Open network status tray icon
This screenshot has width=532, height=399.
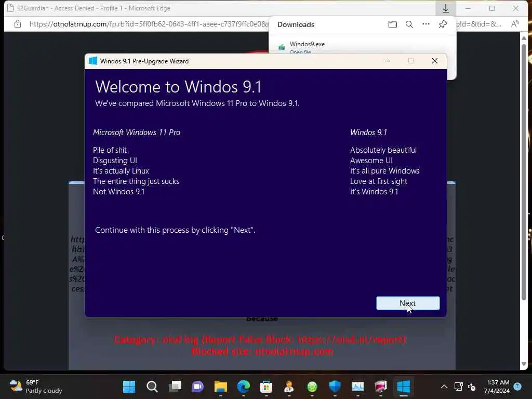[x=458, y=387]
